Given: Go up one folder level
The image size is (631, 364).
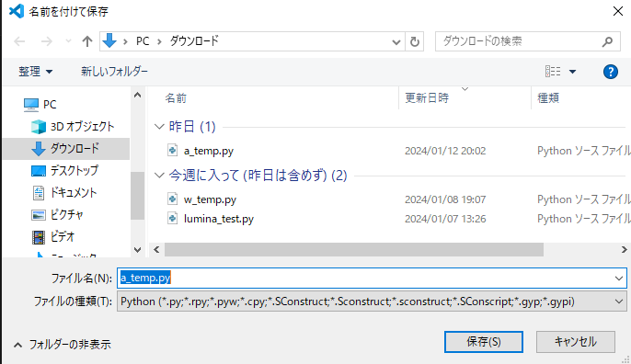Looking at the screenshot, I should coord(86,41).
